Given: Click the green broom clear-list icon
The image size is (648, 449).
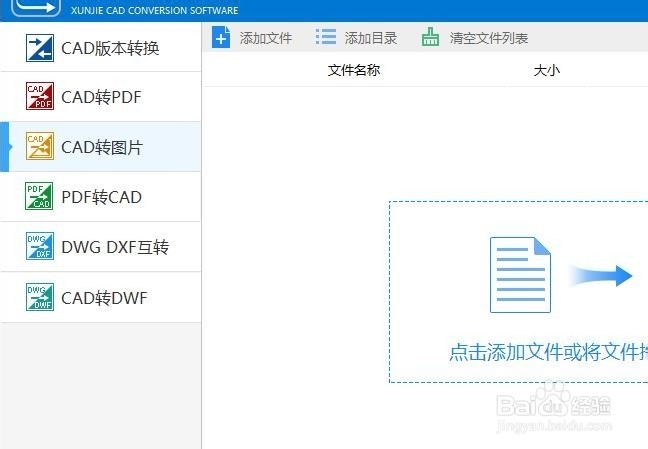Looking at the screenshot, I should 430,37.
